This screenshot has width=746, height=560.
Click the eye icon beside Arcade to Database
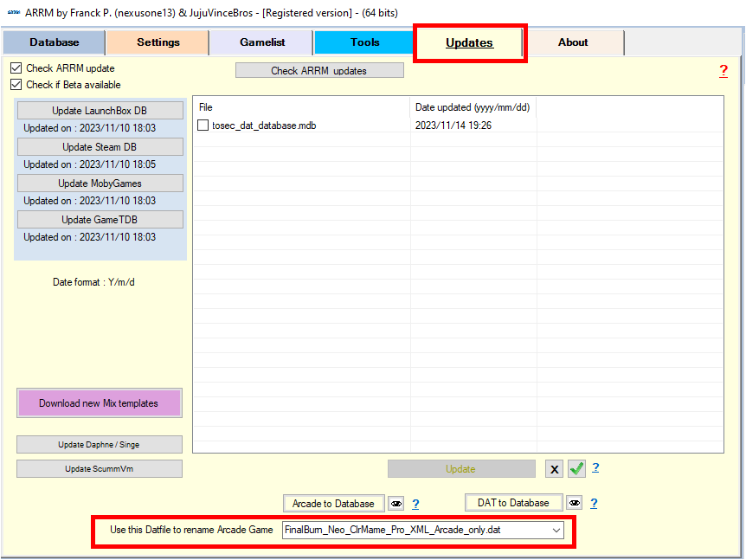pyautogui.click(x=396, y=504)
